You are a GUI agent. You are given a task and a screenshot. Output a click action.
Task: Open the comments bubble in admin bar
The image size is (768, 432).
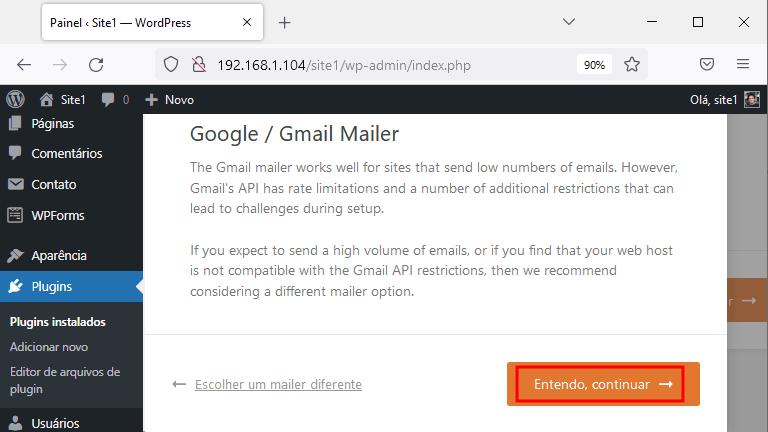[115, 99]
